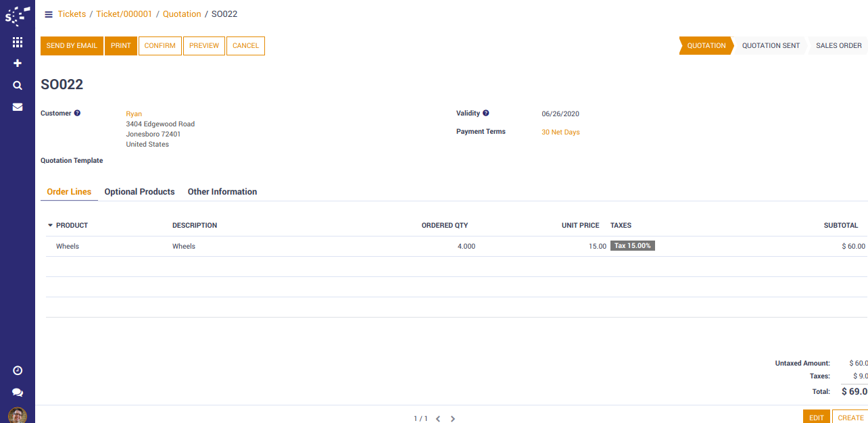Confirm the quotation SO022
This screenshot has width=868, height=423.
pos(160,46)
